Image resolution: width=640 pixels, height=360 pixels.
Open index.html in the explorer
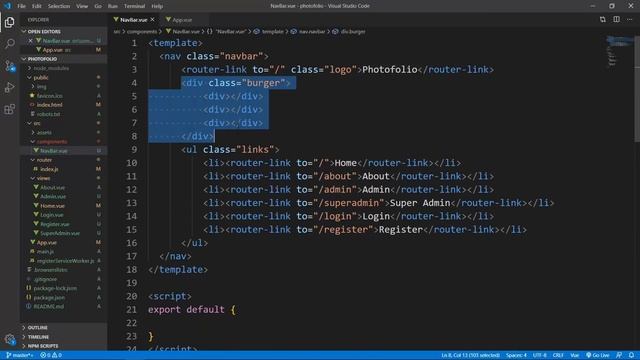pyautogui.click(x=49, y=105)
